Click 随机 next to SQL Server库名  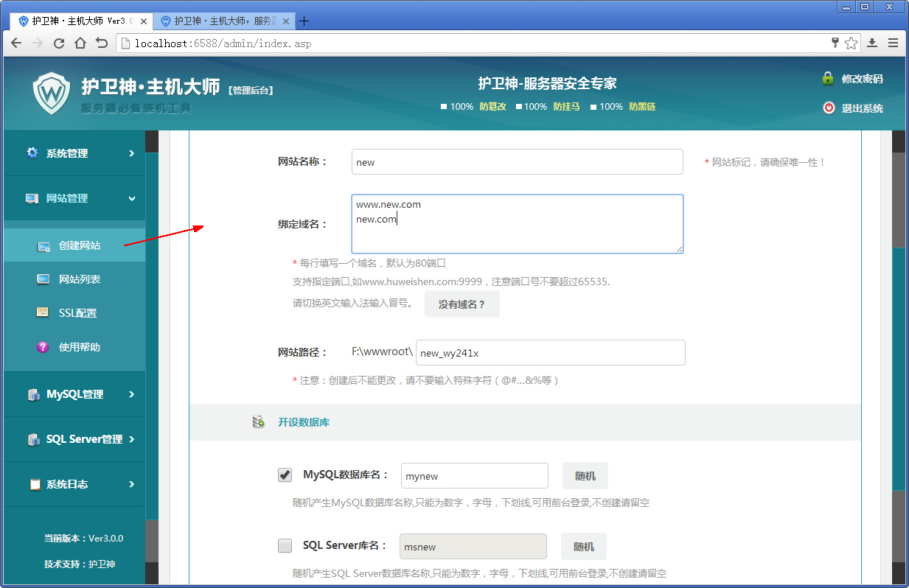[584, 547]
